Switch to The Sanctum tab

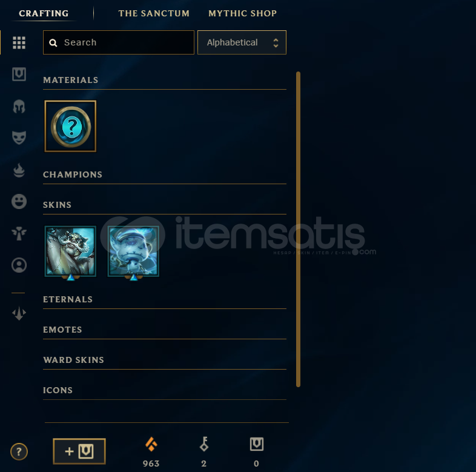pos(154,13)
